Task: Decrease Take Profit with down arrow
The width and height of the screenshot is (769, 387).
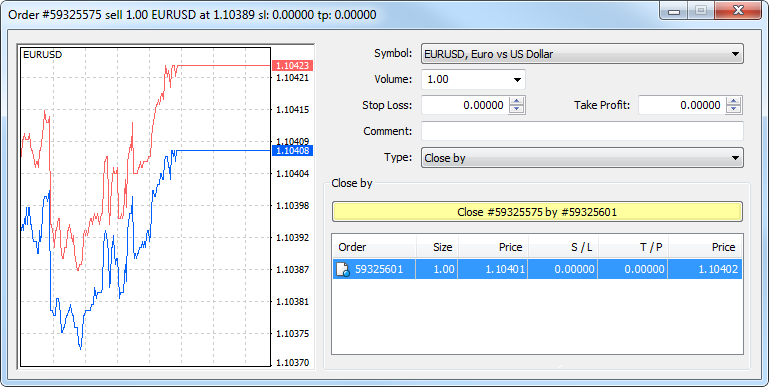Action: click(x=734, y=109)
